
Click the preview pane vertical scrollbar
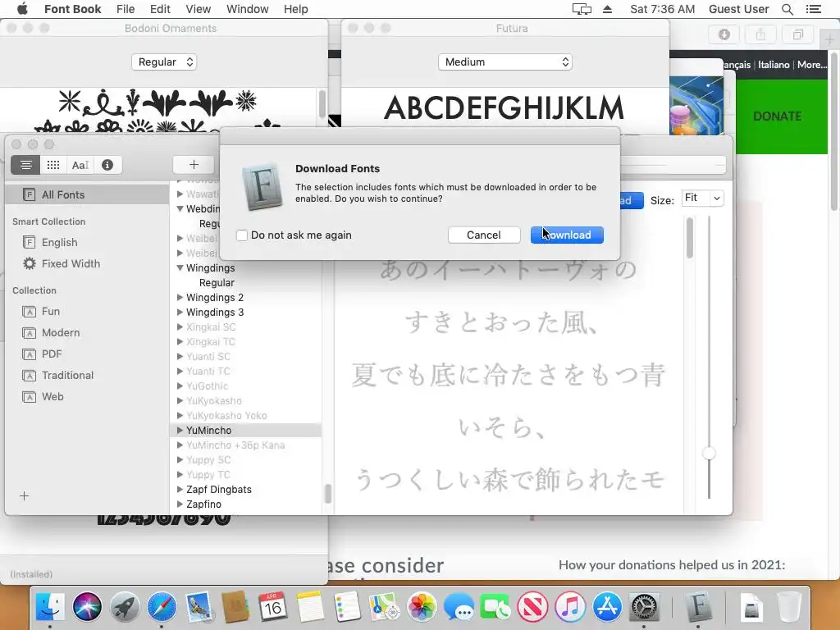[x=689, y=238]
